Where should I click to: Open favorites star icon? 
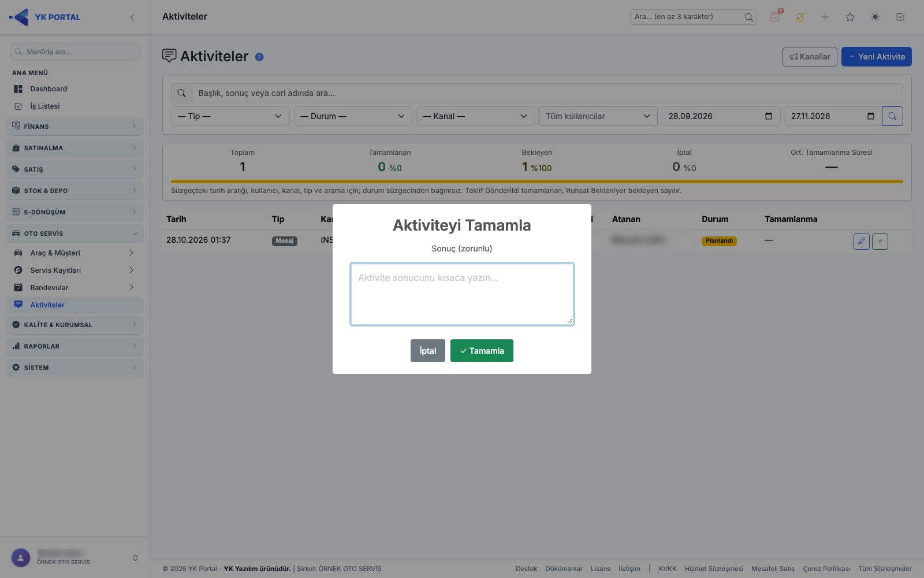[850, 17]
